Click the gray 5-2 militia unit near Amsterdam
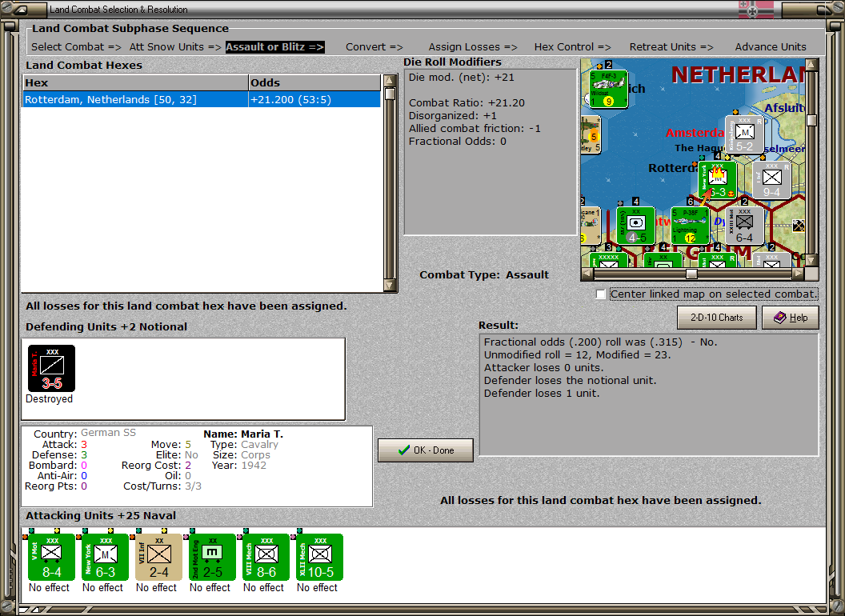Viewport: 845px width, 616px height. click(x=744, y=134)
